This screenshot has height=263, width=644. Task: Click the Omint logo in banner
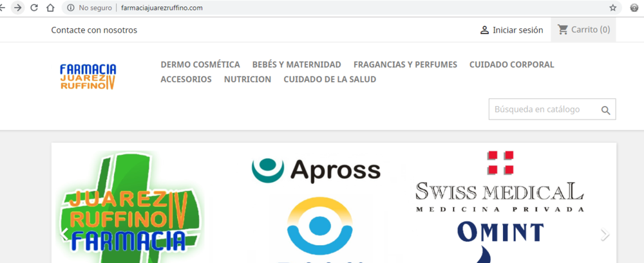click(500, 232)
